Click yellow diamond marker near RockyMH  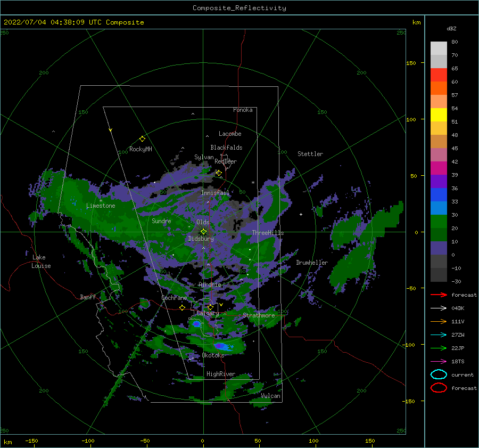[142, 139]
